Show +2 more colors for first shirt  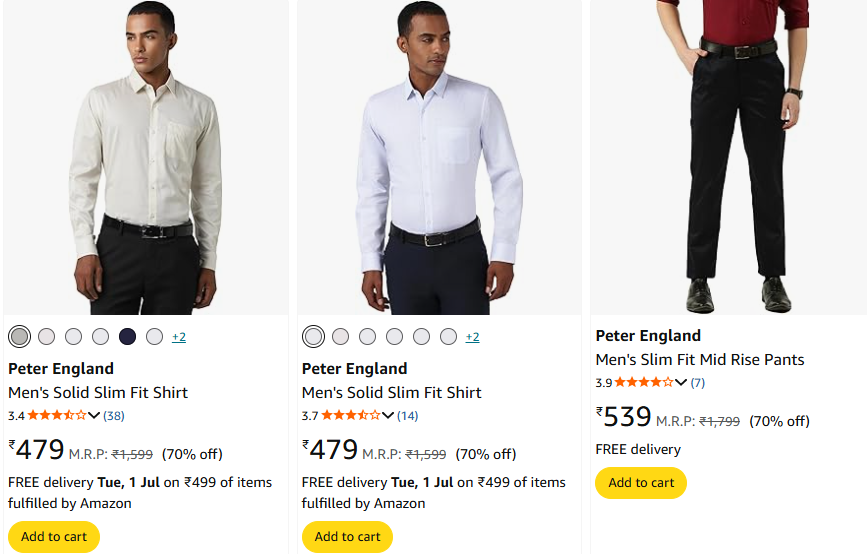pos(179,337)
